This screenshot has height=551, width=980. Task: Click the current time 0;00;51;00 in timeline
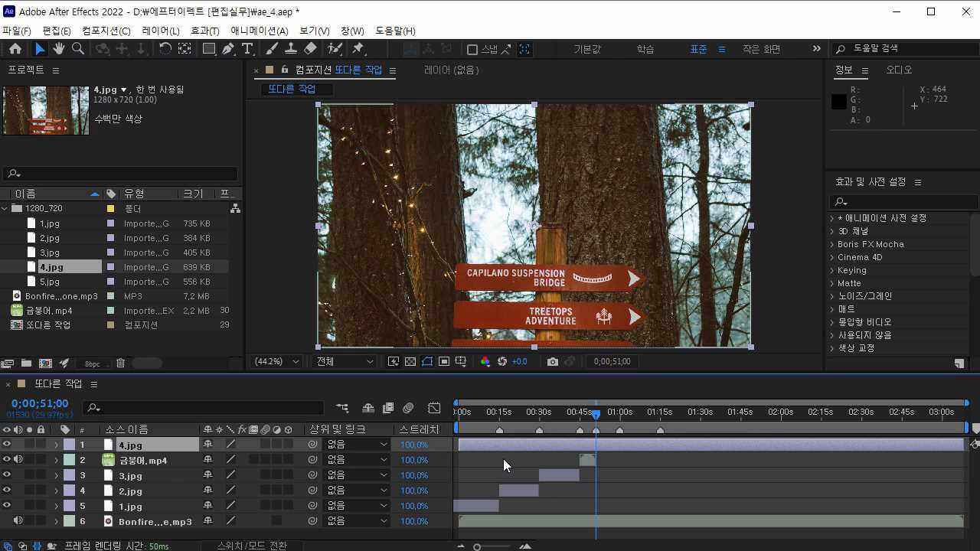pyautogui.click(x=40, y=403)
